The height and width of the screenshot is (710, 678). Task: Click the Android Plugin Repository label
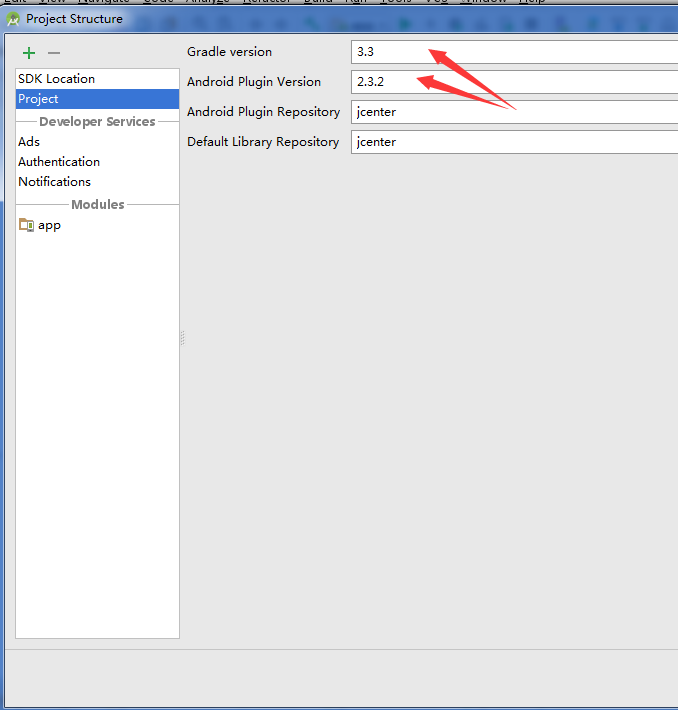[263, 112]
